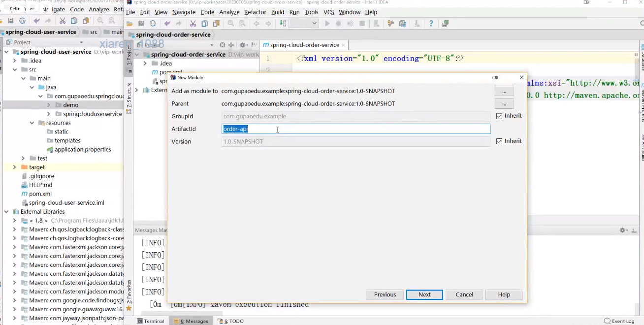Expand the test folder node
Image resolution: width=644 pixels, height=325 pixels.
[x=23, y=158]
